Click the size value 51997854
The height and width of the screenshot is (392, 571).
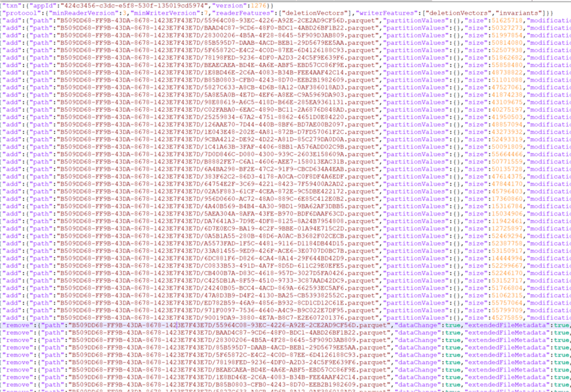click(508, 36)
